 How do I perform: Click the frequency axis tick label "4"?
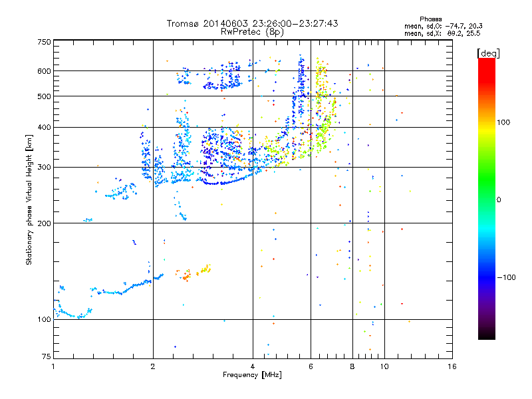point(253,366)
